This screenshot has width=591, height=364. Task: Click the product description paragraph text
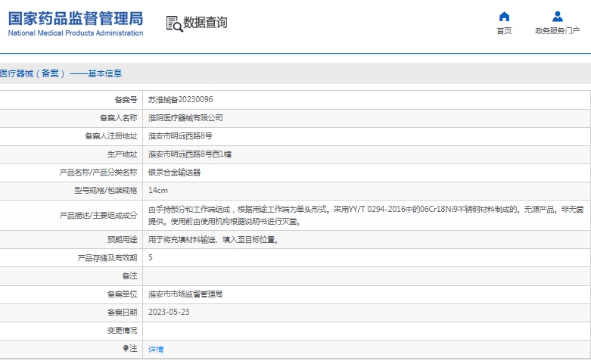(365, 215)
